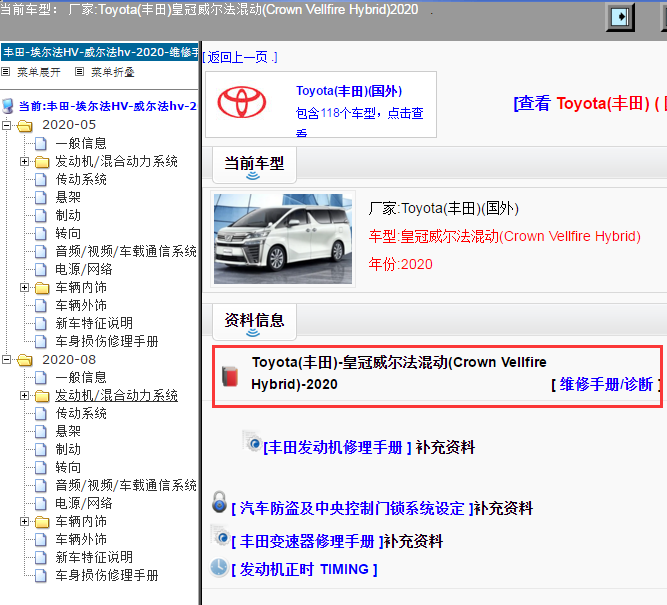Viewport: 667px width, 605px height.
Task: Open 新车特征说明 under 2020-08
Action: tap(94, 557)
